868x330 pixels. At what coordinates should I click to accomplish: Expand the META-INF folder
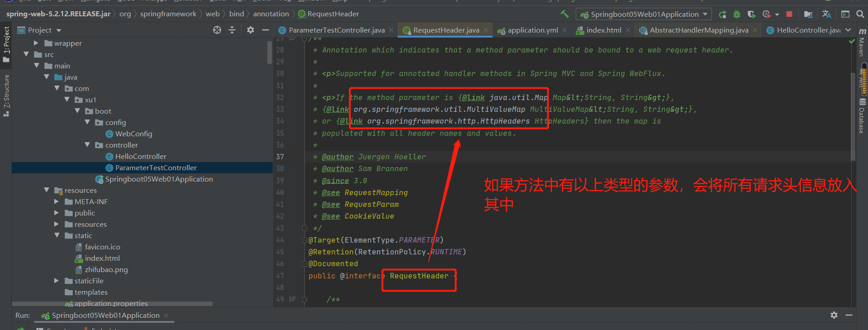[x=57, y=201]
